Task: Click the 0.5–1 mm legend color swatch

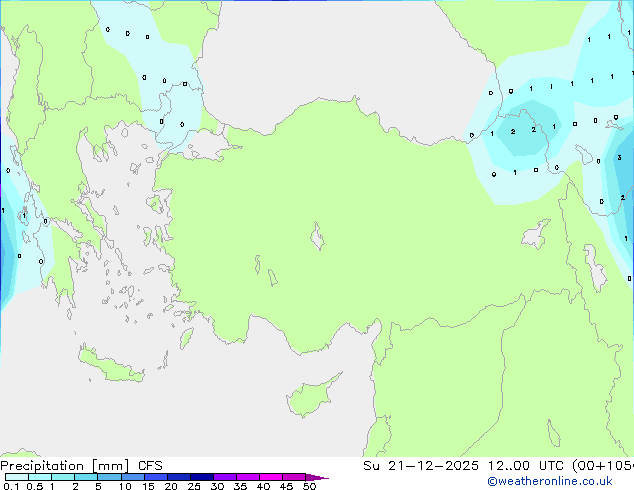Action: click(40, 477)
